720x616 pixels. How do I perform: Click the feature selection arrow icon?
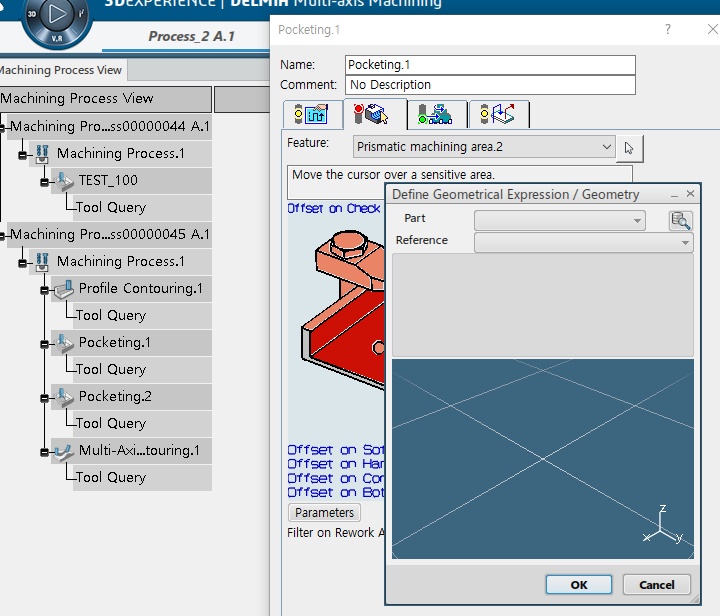(x=630, y=148)
